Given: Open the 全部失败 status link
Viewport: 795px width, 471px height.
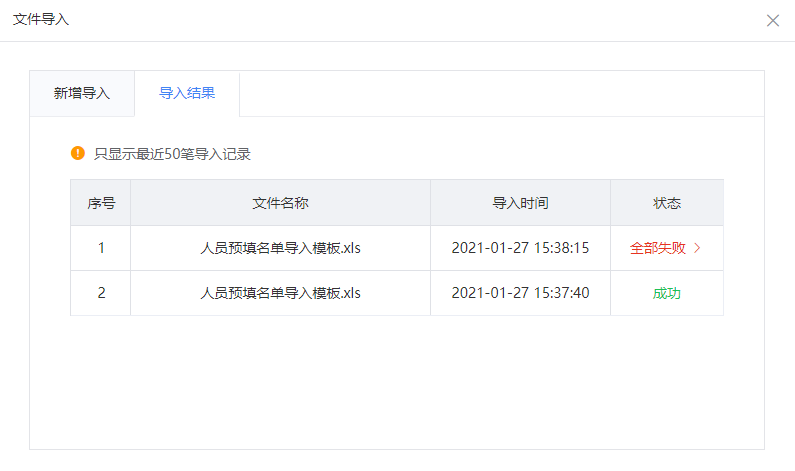Looking at the screenshot, I should [x=658, y=248].
